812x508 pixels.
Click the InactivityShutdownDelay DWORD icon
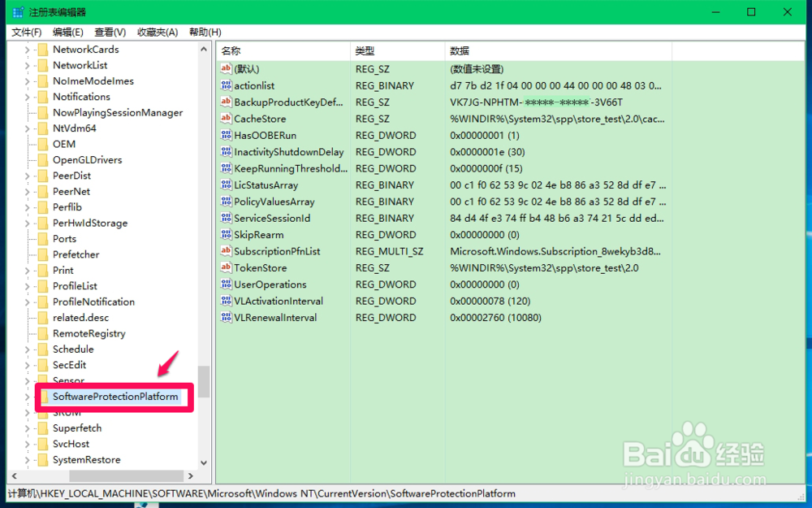[226, 151]
